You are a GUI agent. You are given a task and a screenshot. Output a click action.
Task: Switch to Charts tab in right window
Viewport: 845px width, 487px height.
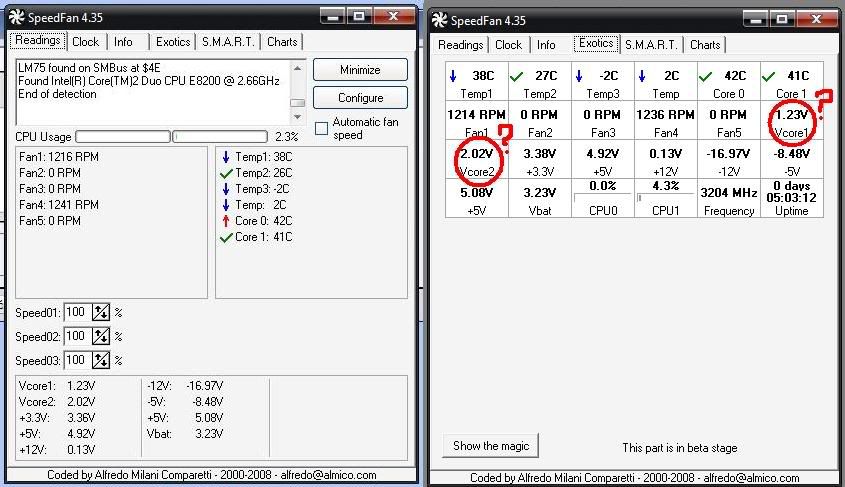click(x=705, y=45)
